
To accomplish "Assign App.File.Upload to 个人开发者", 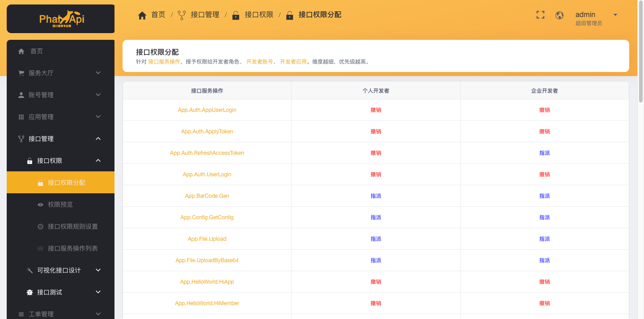I will (376, 239).
